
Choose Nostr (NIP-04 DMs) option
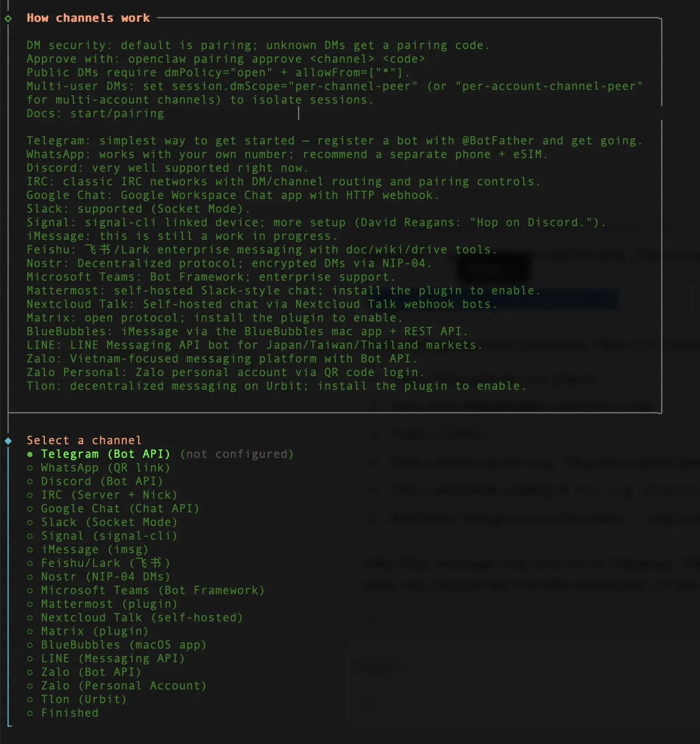point(105,577)
